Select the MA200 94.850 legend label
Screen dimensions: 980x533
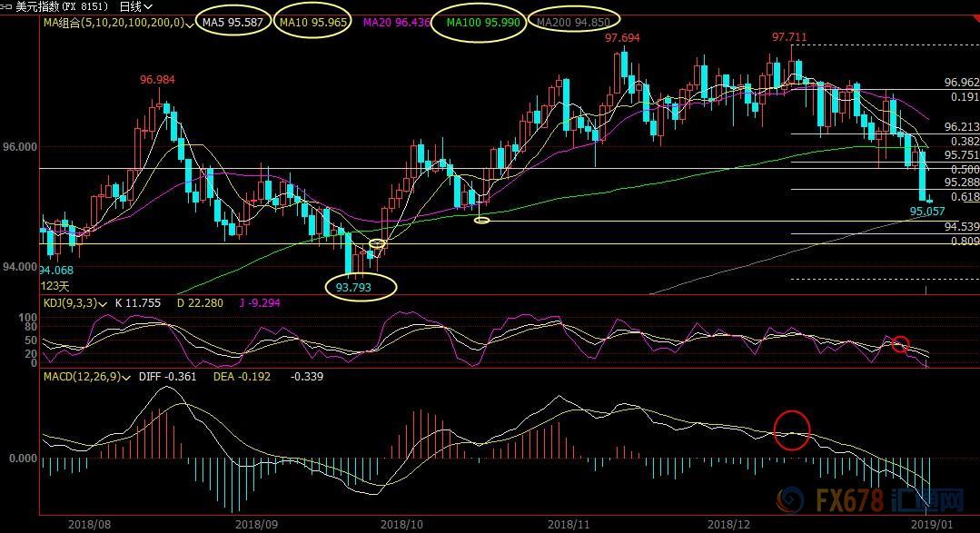[x=574, y=22]
